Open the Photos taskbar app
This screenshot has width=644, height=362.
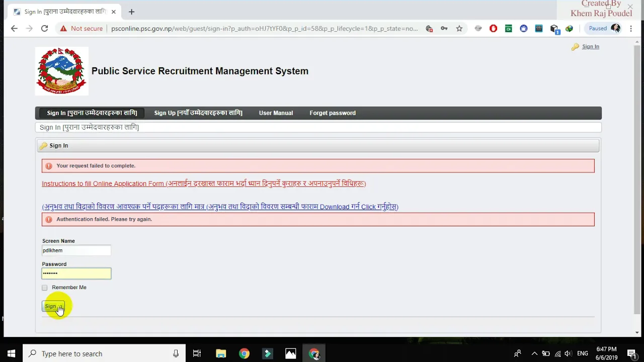291,353
